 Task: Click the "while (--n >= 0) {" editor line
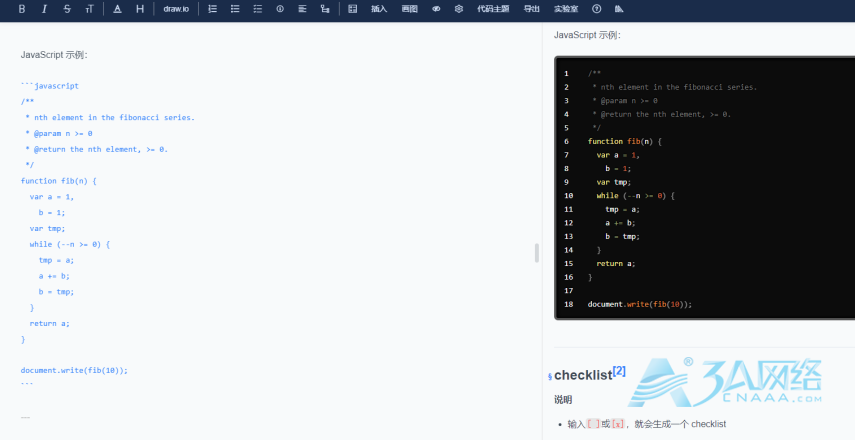(x=70, y=244)
